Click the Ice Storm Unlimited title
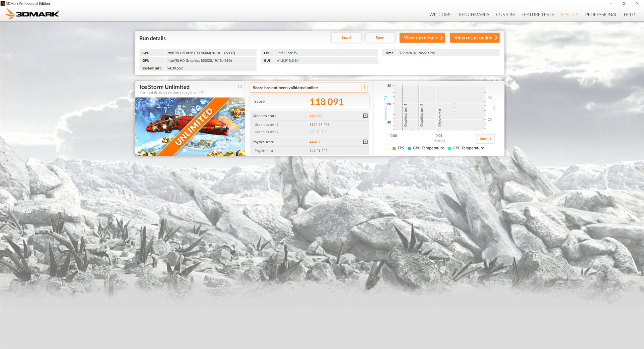The width and height of the screenshot is (644, 349). (164, 87)
